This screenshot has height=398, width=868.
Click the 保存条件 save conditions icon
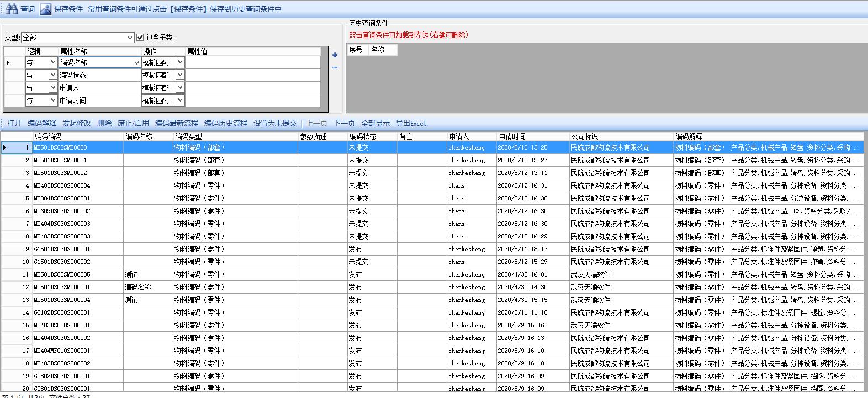tap(46, 9)
